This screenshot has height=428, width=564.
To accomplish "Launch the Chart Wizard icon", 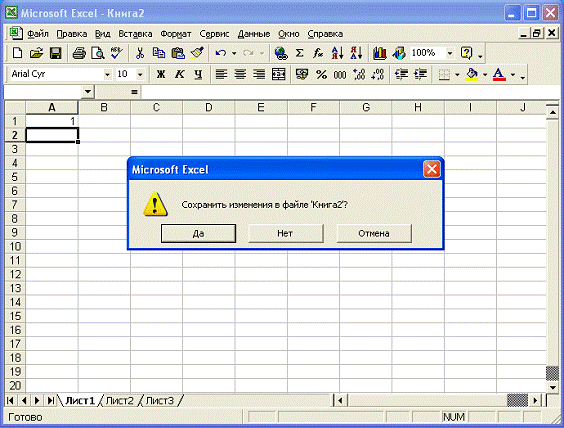I will tap(379, 53).
